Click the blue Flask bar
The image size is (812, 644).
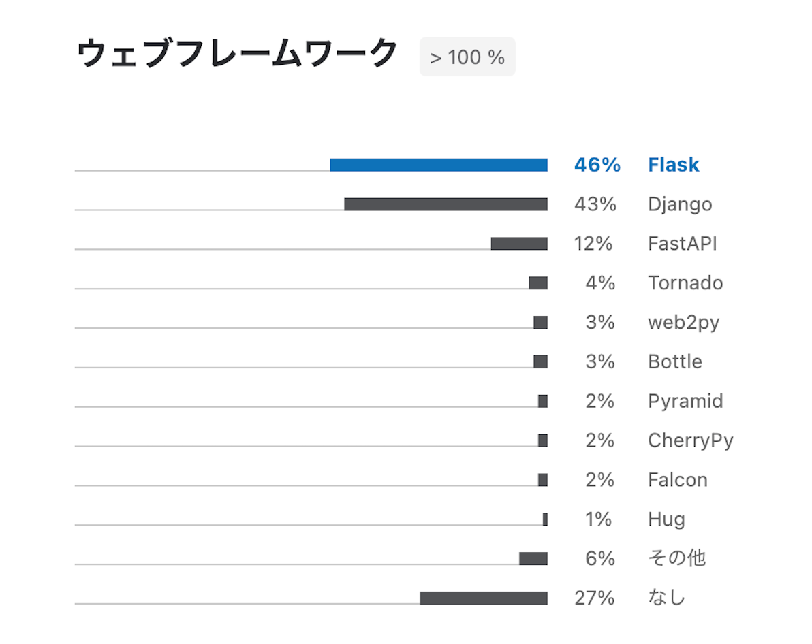[439, 165]
